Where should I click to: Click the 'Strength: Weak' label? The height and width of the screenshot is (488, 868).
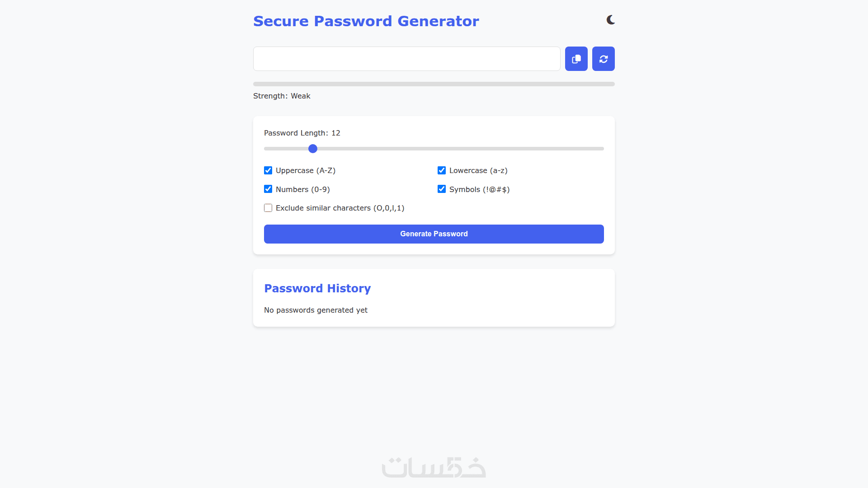[x=282, y=96]
